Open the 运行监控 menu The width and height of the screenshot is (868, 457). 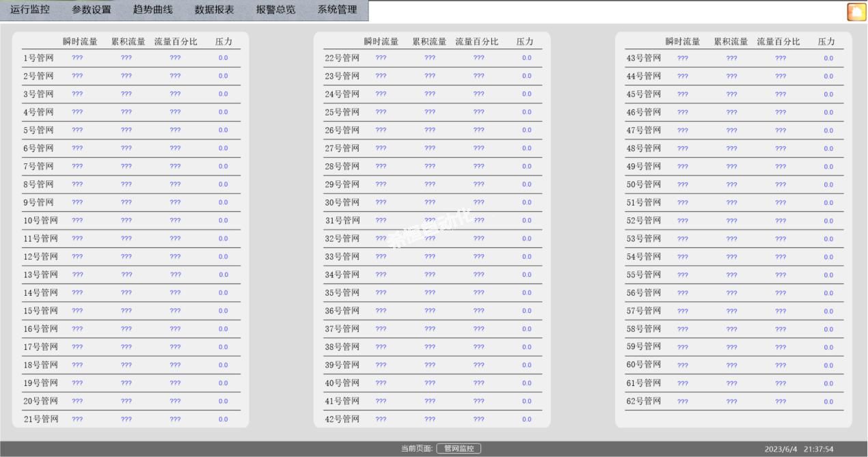coord(30,10)
